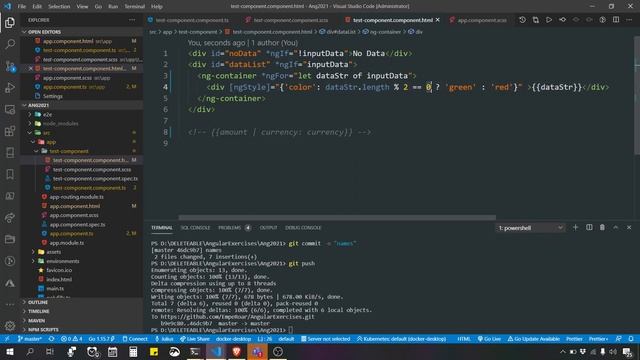The image size is (640, 360).
Task: Show additional views via activity bar ellipsis
Action: click(10, 304)
